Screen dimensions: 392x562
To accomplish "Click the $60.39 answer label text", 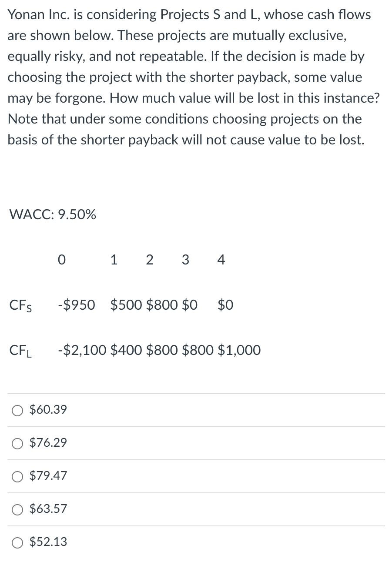I will click(x=48, y=410).
